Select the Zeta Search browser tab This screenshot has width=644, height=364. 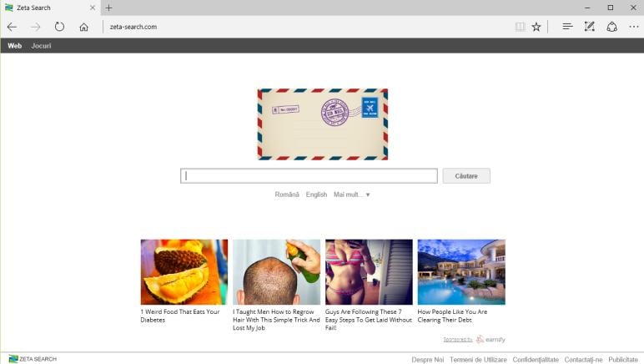point(50,8)
